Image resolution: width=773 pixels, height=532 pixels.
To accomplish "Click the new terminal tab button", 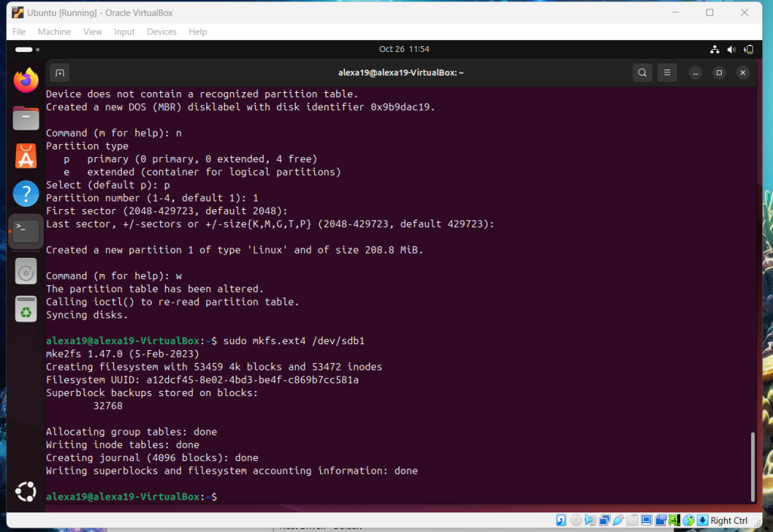I will (60, 72).
